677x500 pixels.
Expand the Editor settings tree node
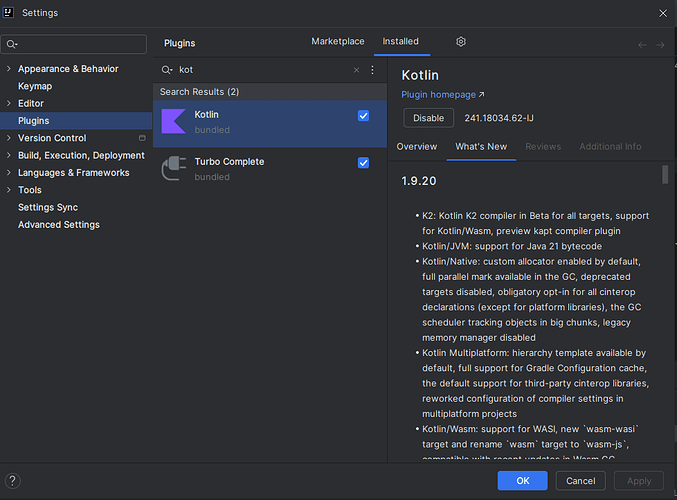click(9, 104)
